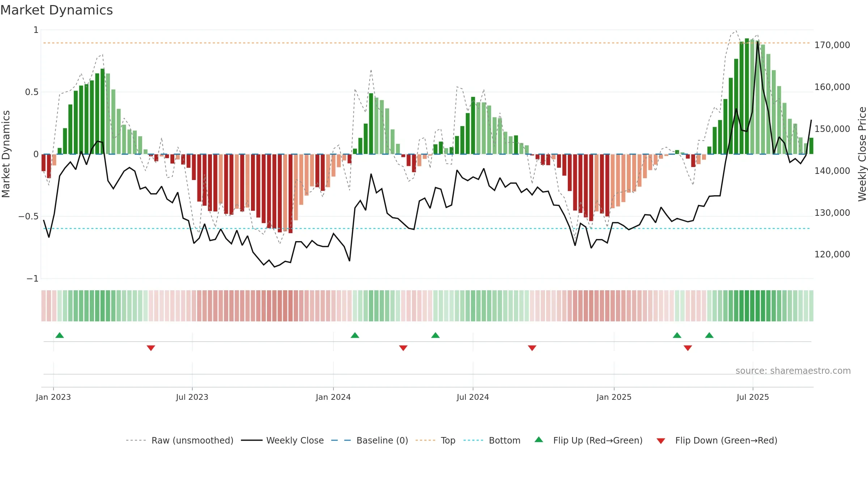
Task: Click the tallest green bar near Jul 2025
Action: tap(747, 96)
